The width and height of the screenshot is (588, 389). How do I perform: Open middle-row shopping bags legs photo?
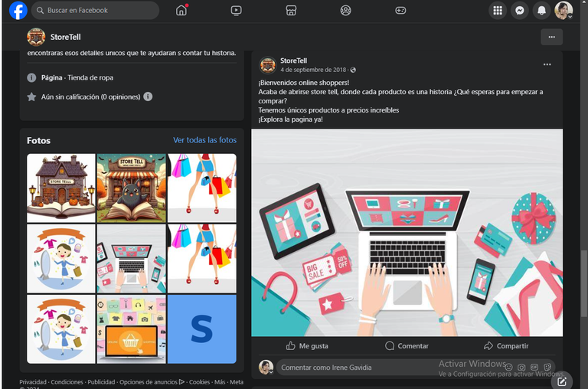(202, 259)
